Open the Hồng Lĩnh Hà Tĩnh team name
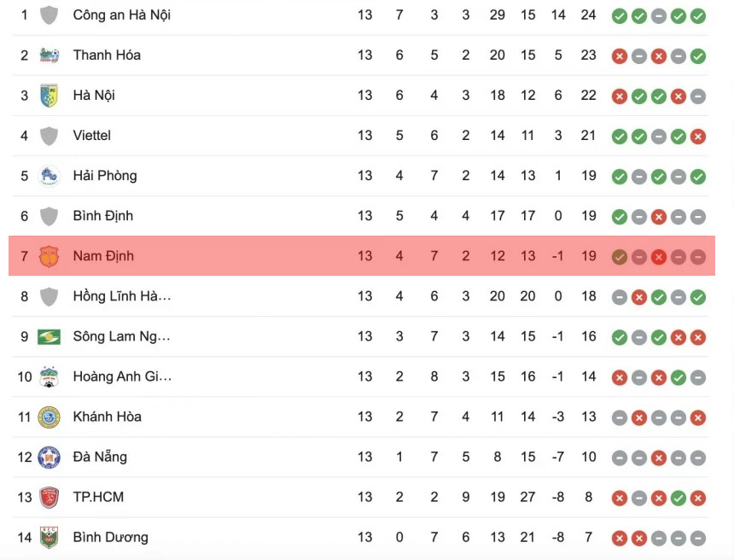Image resolution: width=734 pixels, height=560 pixels. (x=121, y=296)
